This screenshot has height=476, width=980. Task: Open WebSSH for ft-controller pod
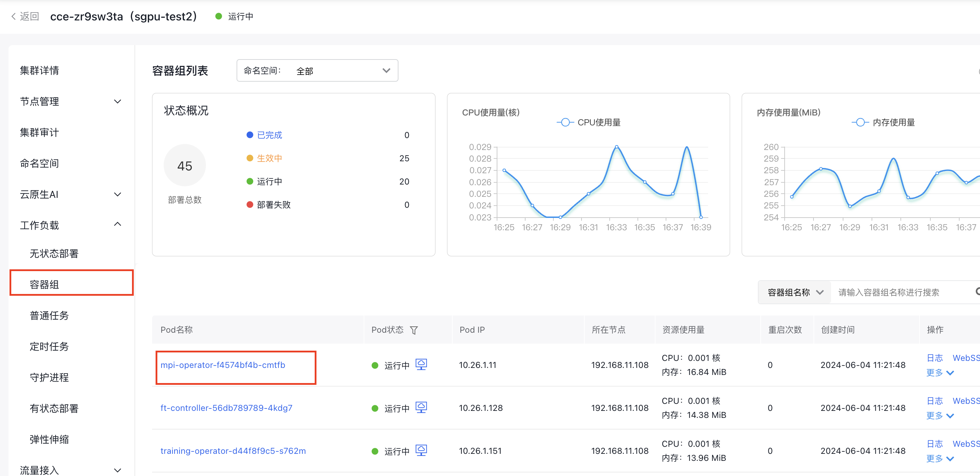pyautogui.click(x=966, y=401)
